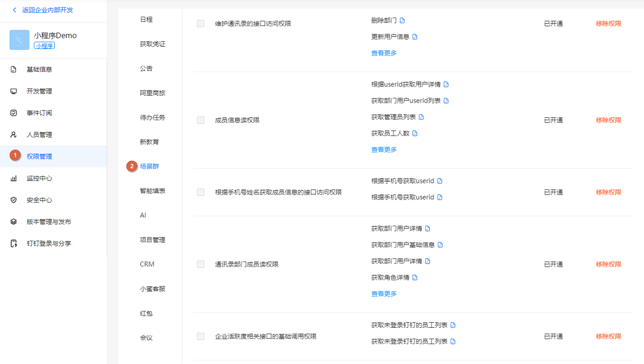
Task: Expand 查看更多 under 获取角色详情
Action: (x=384, y=294)
